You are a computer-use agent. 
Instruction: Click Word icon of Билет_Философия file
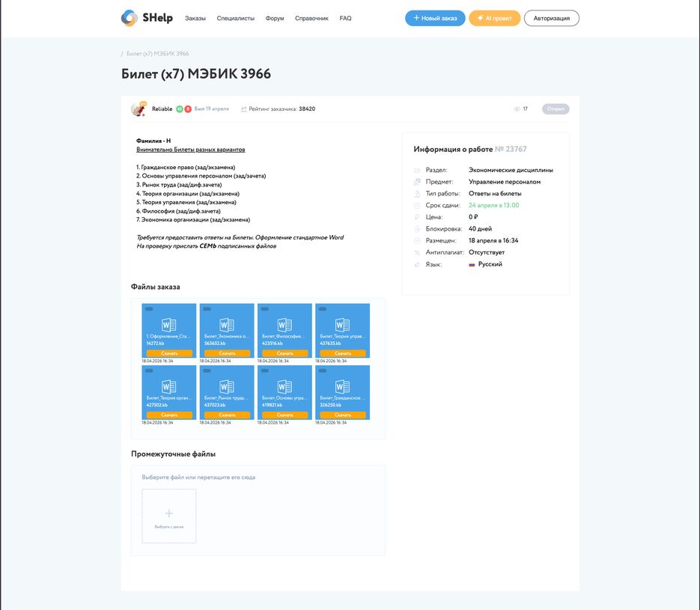pyautogui.click(x=284, y=325)
